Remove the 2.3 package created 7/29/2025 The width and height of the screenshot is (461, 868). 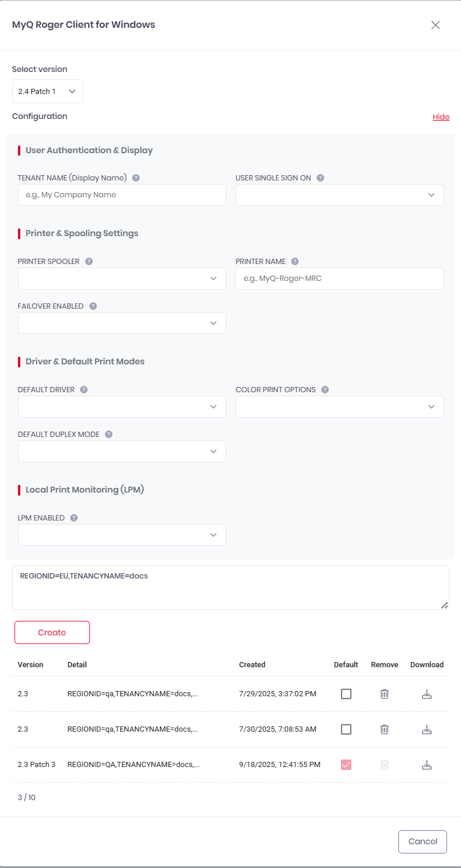tap(384, 694)
